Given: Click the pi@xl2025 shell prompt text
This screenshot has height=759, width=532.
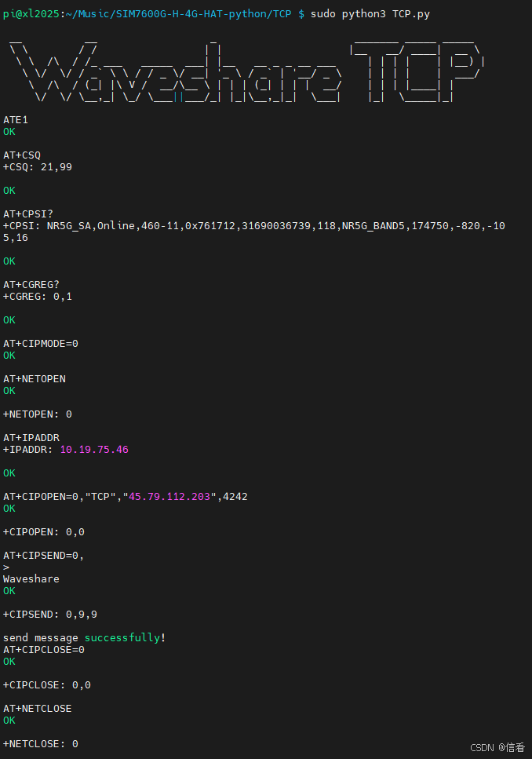Looking at the screenshot, I should 31,14.
